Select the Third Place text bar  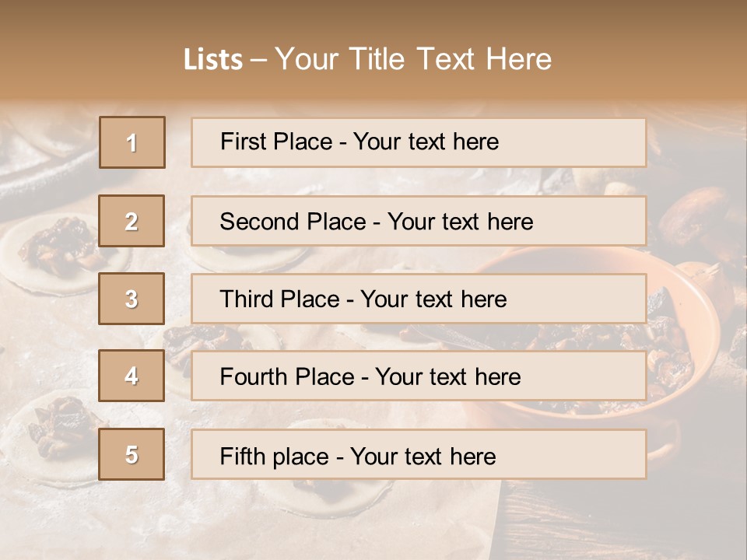(419, 299)
